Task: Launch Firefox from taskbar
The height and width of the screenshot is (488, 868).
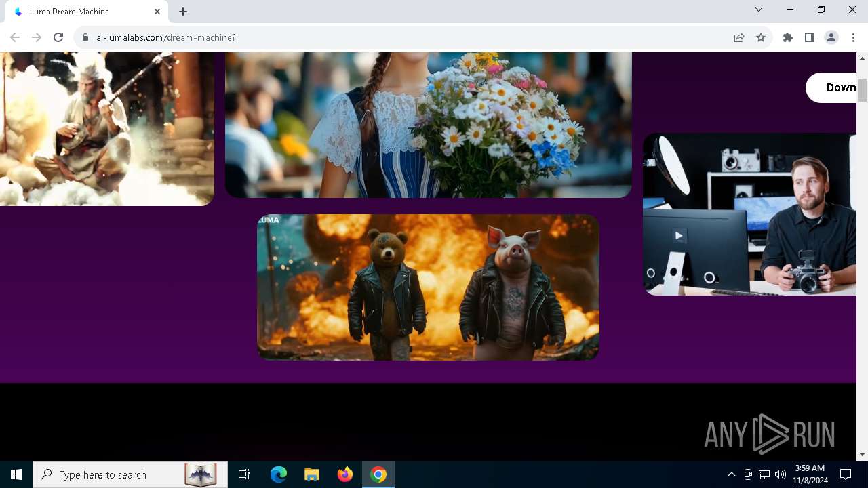Action: click(x=344, y=474)
